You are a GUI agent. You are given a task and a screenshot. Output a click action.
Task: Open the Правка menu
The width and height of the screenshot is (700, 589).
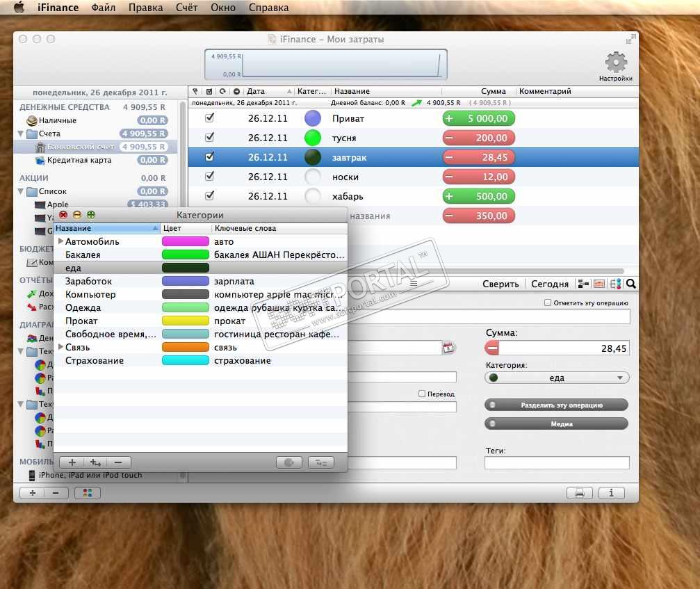click(145, 8)
